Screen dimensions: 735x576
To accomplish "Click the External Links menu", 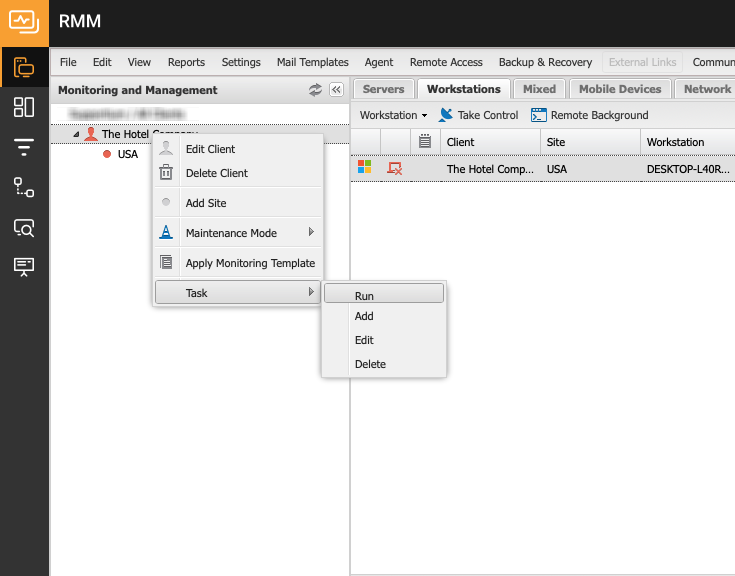I will 643,62.
